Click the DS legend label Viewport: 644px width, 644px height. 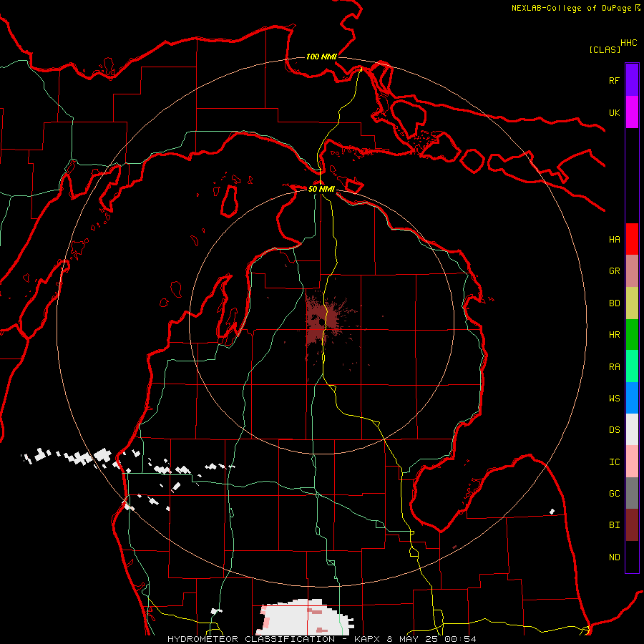click(614, 430)
